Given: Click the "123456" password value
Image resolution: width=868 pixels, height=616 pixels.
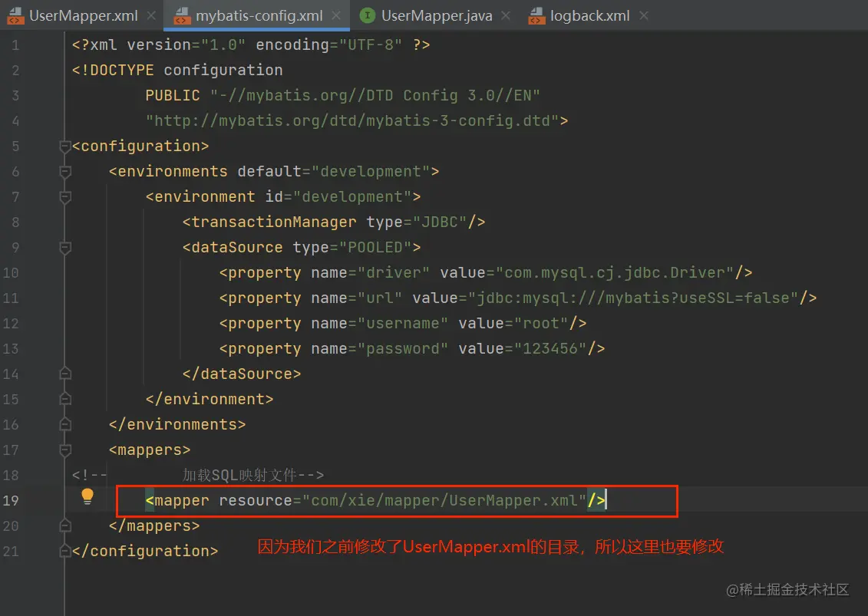Looking at the screenshot, I should coord(550,349).
